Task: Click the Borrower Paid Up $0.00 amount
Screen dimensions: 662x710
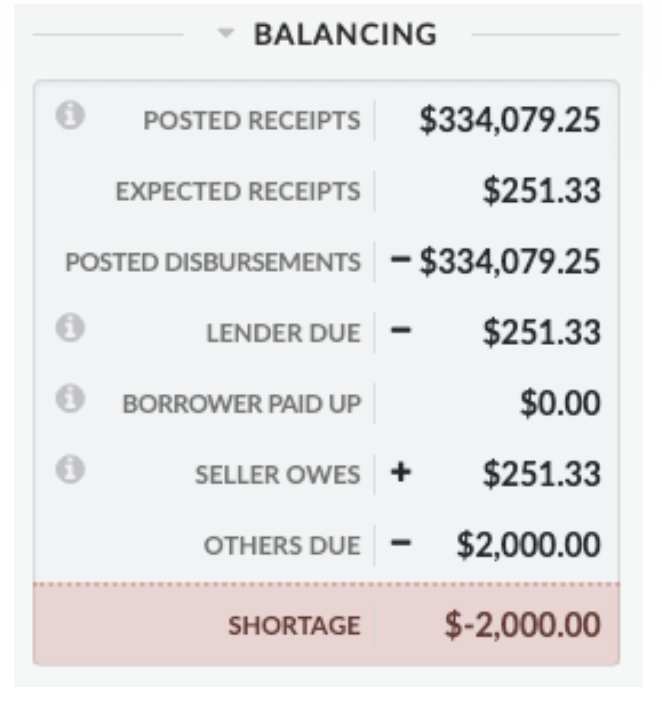Action: pyautogui.click(x=560, y=405)
